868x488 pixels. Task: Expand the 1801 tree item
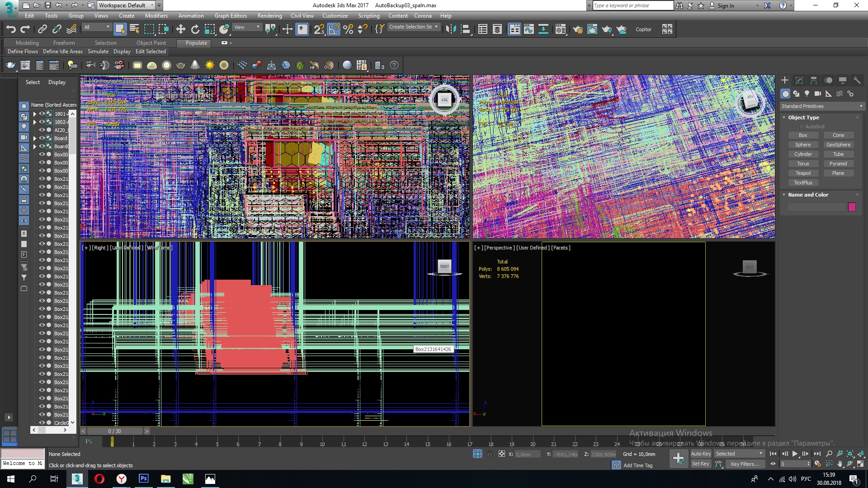point(34,114)
